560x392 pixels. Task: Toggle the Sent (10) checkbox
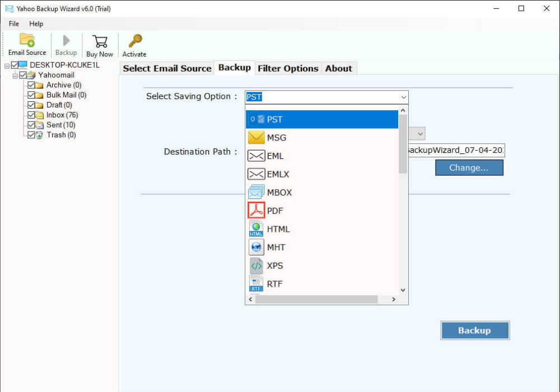(31, 125)
